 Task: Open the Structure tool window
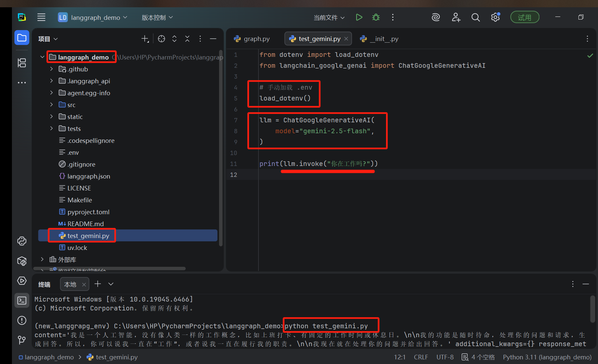(22, 62)
